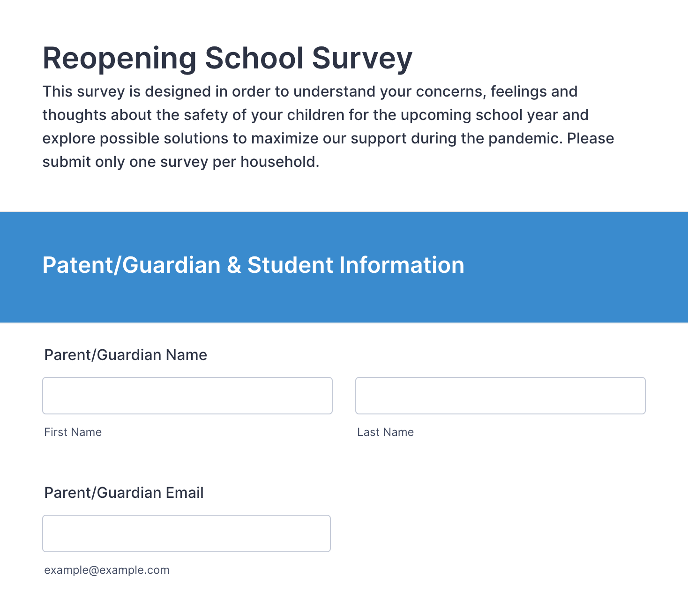Click the survey description paragraph

coord(328,127)
